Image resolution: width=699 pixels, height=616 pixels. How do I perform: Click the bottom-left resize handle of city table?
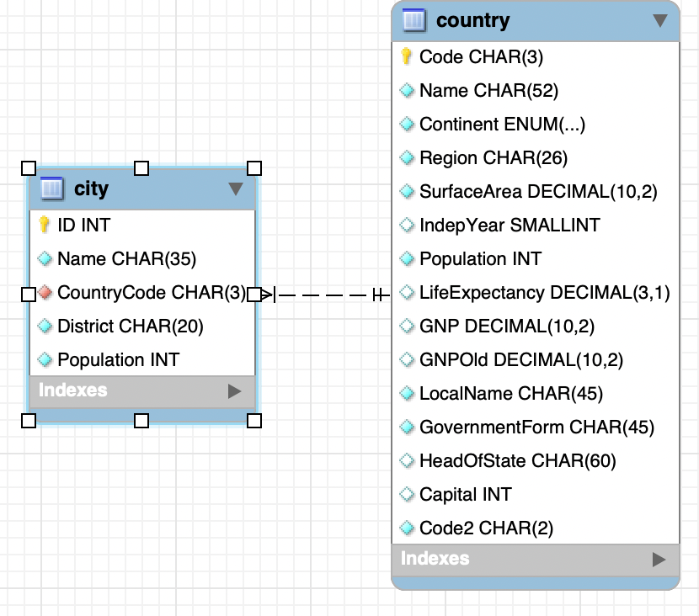point(29,421)
